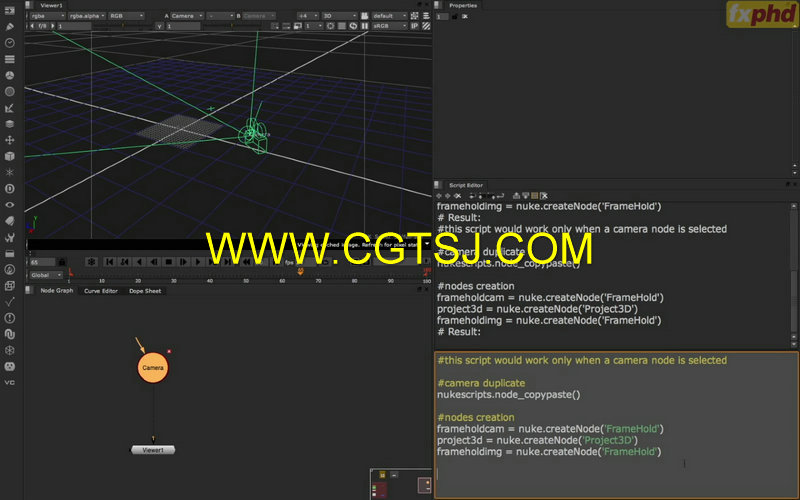Click the gamma slider next to Y

click(232, 26)
